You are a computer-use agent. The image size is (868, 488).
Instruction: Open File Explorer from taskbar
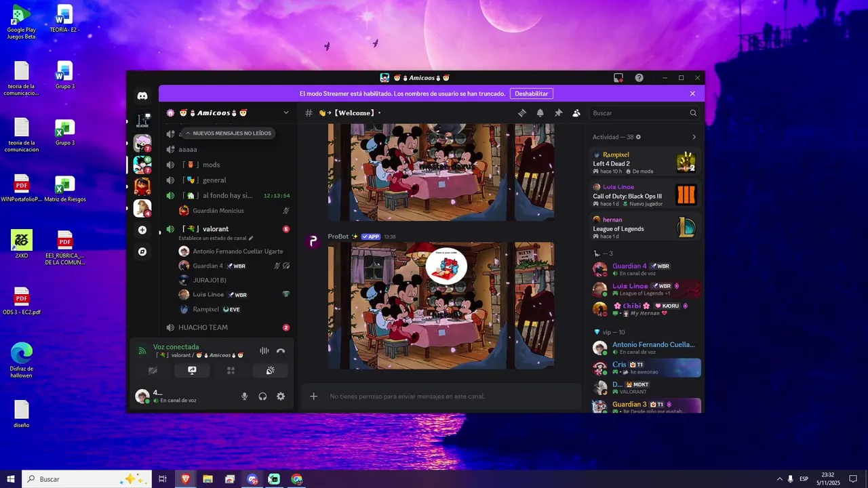click(208, 479)
